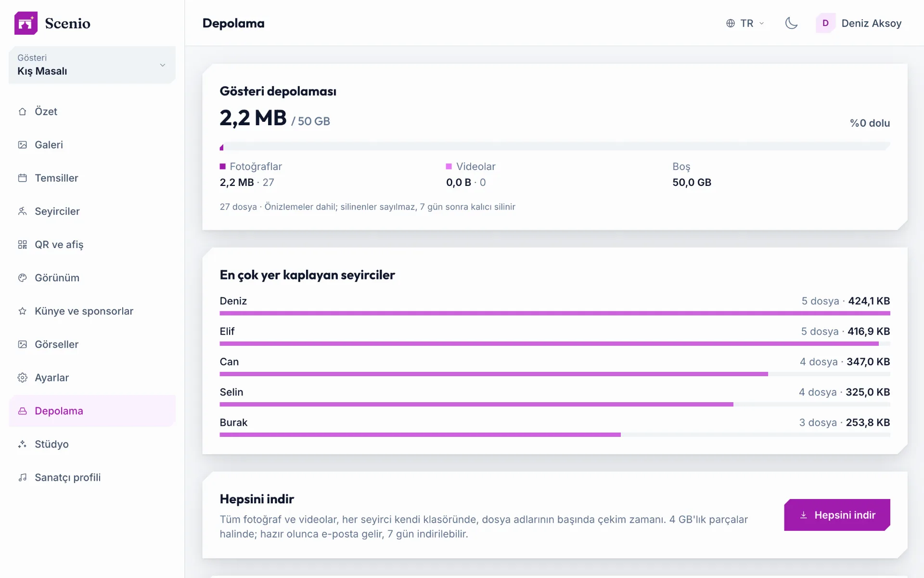Click the '2,2 MB' total usage heading
924x578 pixels.
point(253,118)
